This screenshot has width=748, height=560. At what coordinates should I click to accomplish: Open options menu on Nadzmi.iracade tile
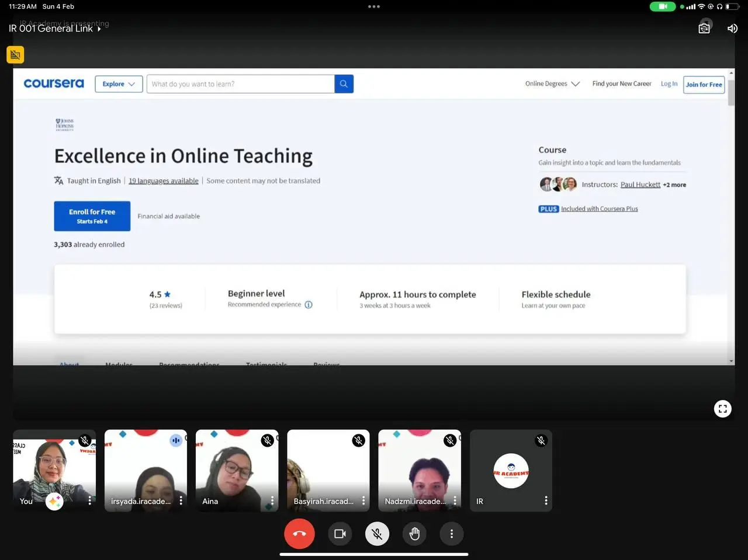pos(455,500)
